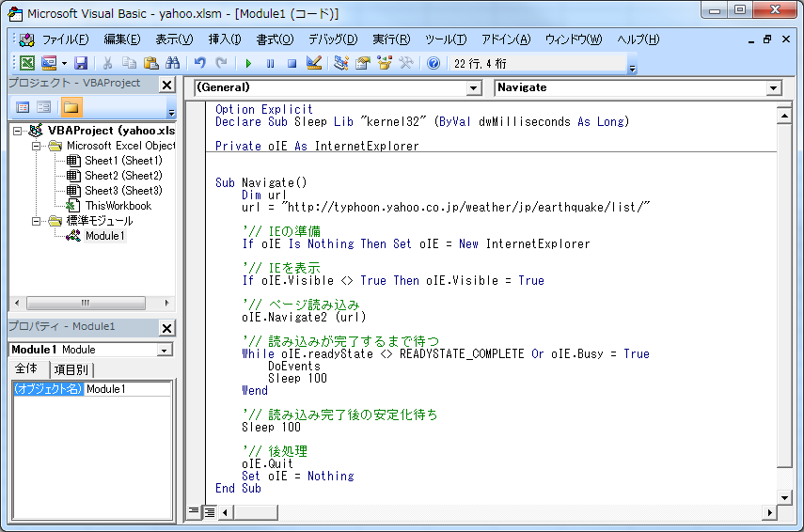Open Object Browser toolbar icon
The height and width of the screenshot is (532, 804).
point(384,63)
